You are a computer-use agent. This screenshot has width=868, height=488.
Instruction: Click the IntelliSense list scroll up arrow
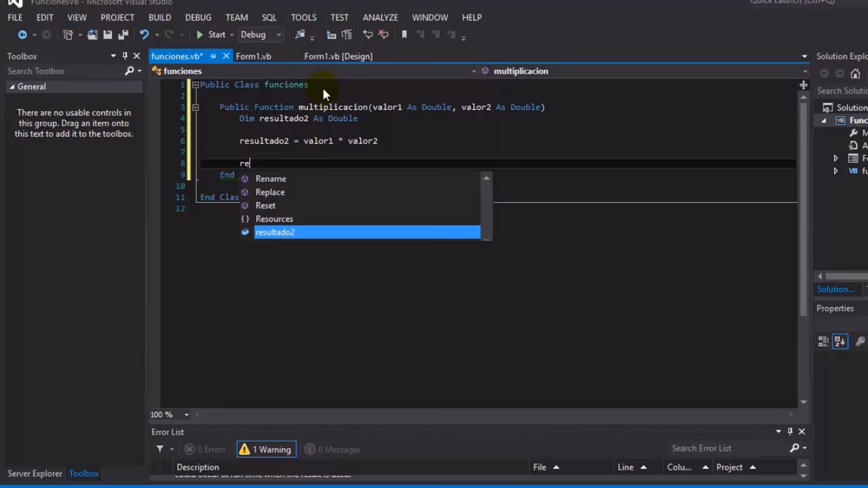coord(486,178)
